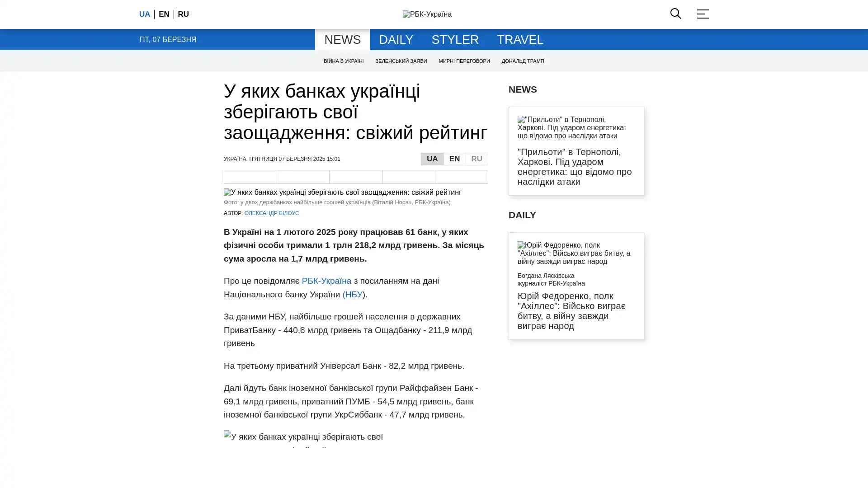The height and width of the screenshot is (488, 868).
Task: Open the ВІЙНА В УКРАЇНІ topic
Action: [x=344, y=61]
